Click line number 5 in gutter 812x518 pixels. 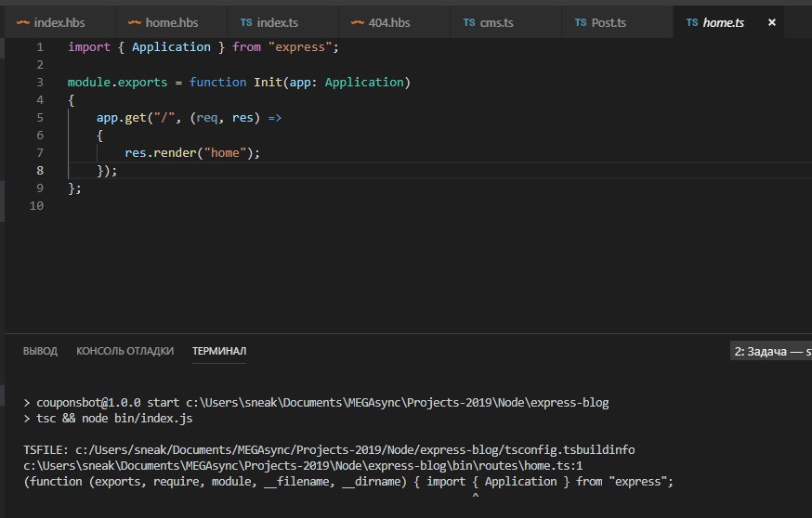pyautogui.click(x=40, y=118)
